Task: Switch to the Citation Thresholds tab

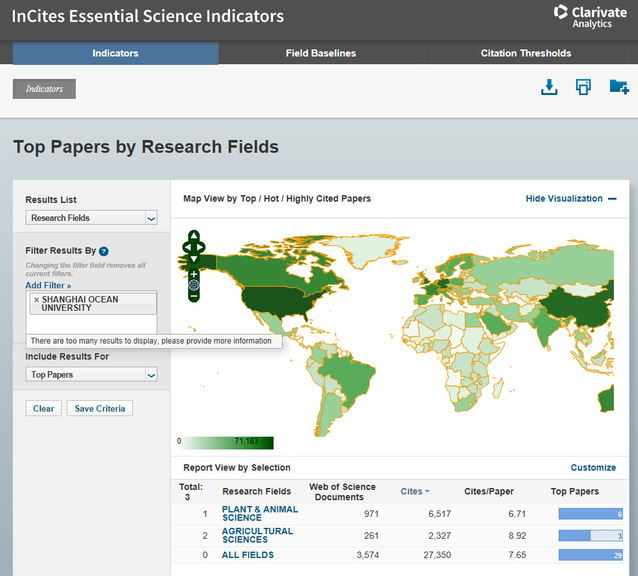Action: pyautogui.click(x=525, y=53)
